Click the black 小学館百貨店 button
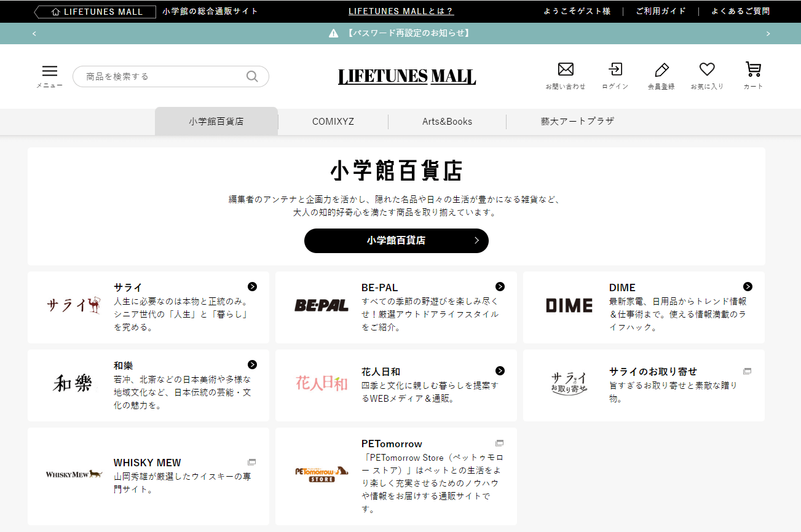801x532 pixels. tap(396, 241)
